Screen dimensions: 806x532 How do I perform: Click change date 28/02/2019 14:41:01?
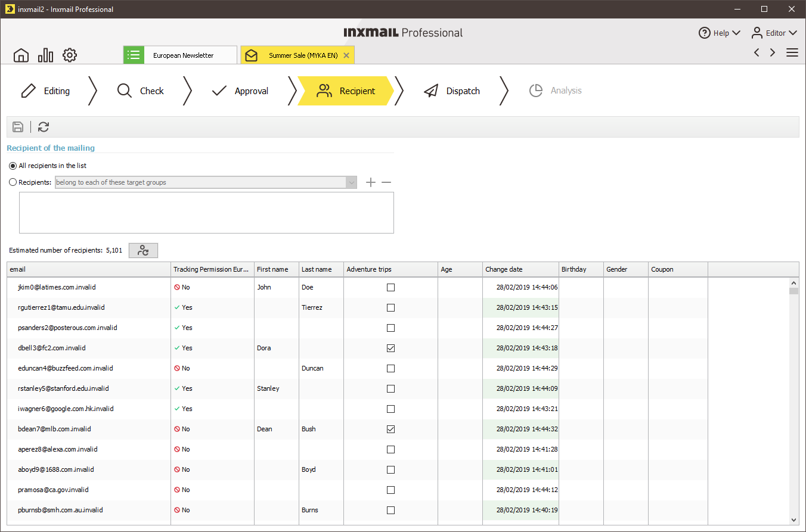tap(527, 469)
